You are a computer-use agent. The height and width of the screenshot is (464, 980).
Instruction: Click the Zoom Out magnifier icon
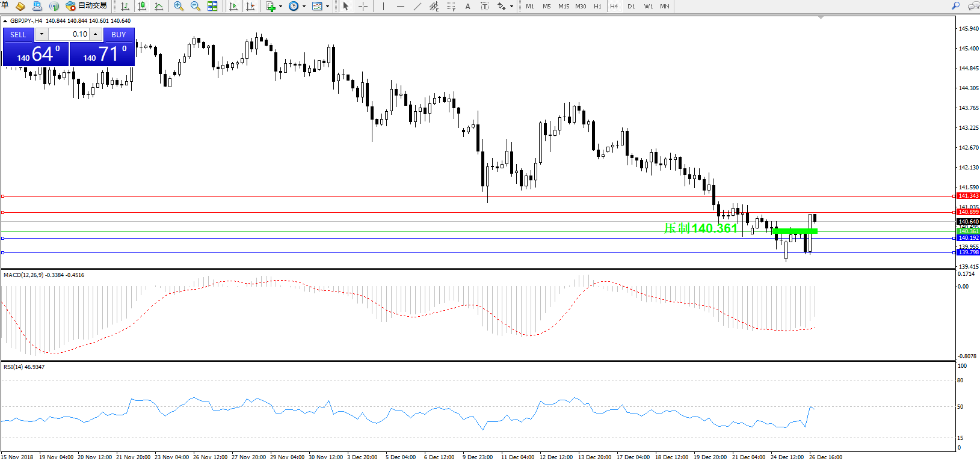196,6
